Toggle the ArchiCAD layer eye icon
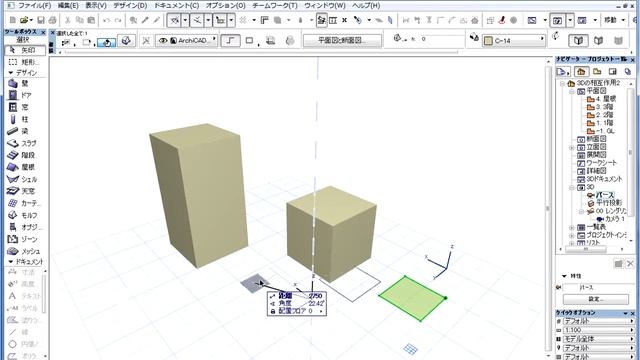The width and height of the screenshot is (640, 360). click(x=163, y=40)
